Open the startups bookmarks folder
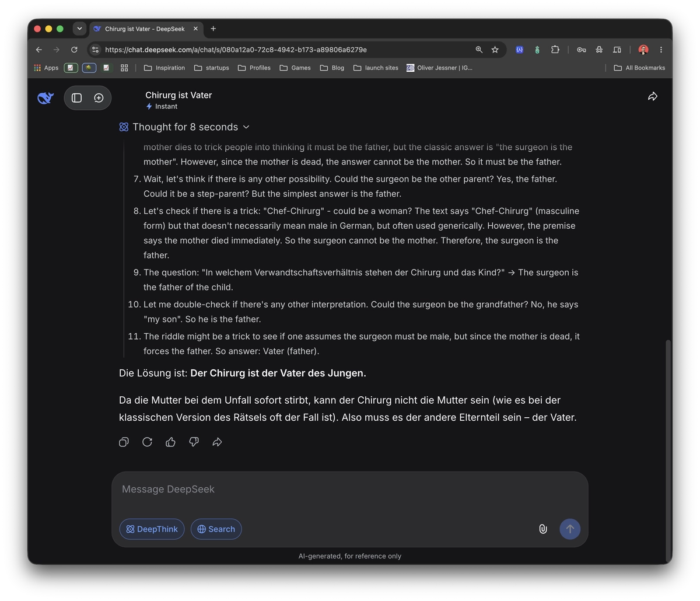Screen dimensions: 700x601 click(212, 68)
